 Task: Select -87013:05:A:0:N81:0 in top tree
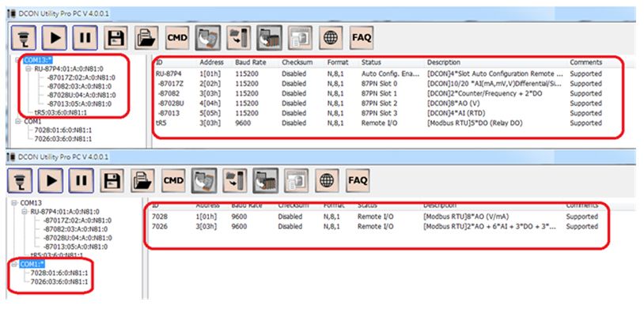coord(79,104)
